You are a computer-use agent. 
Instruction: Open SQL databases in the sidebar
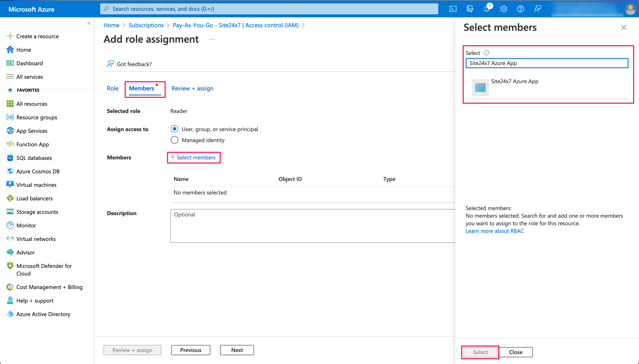tap(34, 158)
